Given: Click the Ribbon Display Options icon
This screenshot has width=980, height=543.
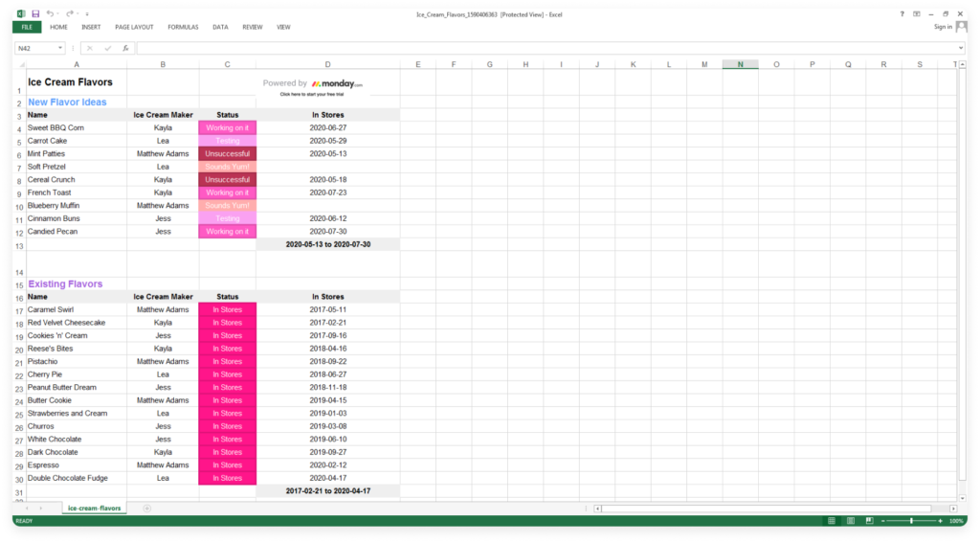Looking at the screenshot, I should [916, 14].
